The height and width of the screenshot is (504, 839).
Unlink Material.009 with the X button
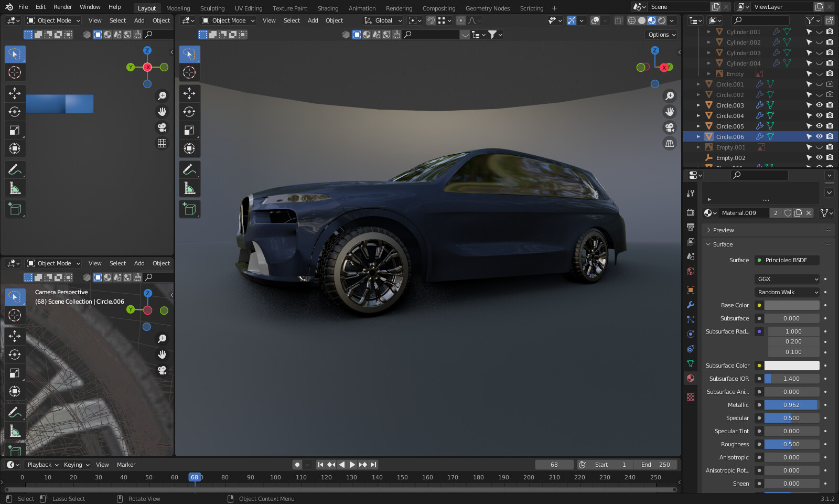[809, 213]
